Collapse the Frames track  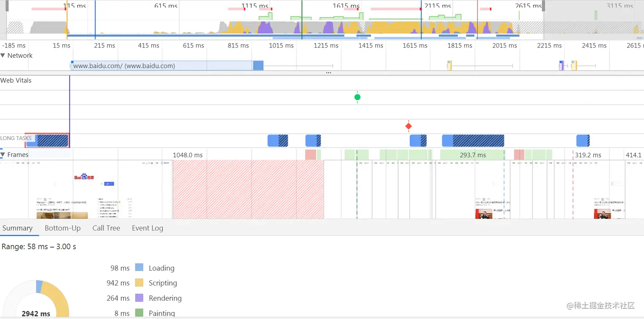coord(3,155)
